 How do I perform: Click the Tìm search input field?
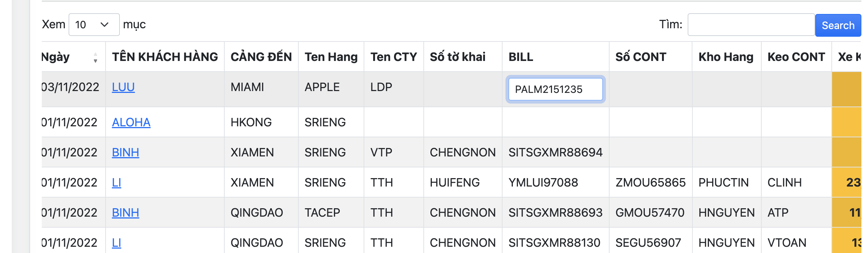pos(751,25)
